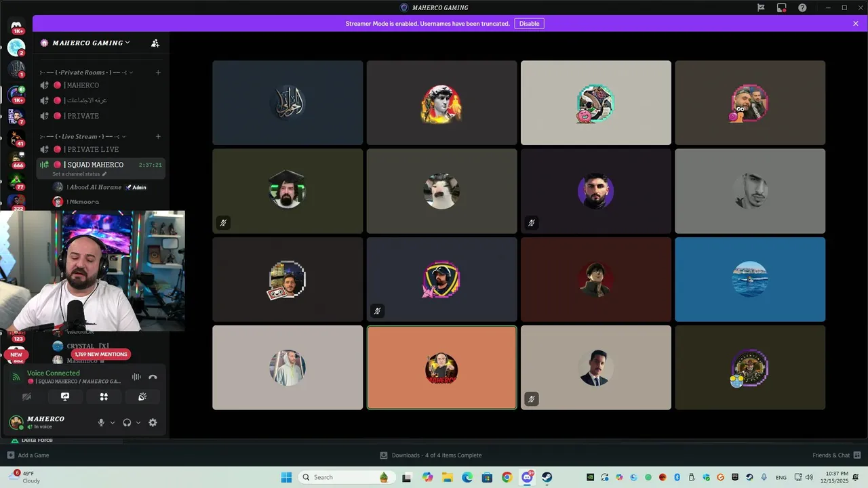The image size is (868, 488).
Task: Select the server icon with badge 77
Action: click(x=16, y=181)
